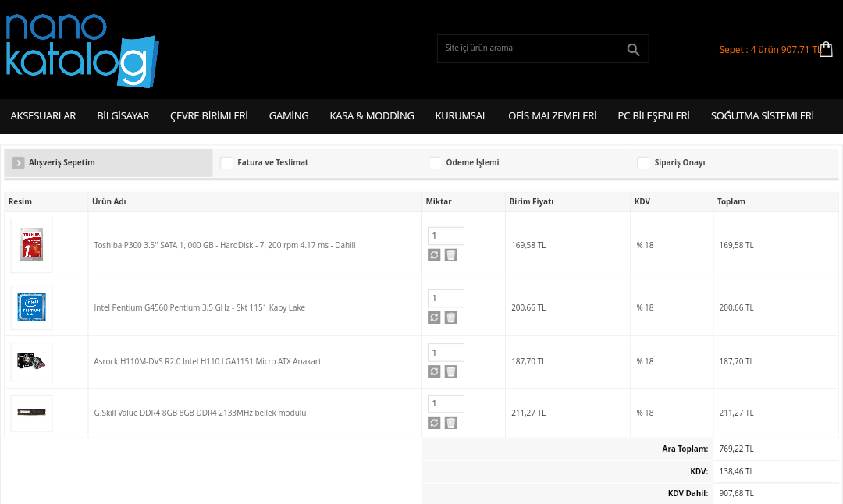Refresh quantity for G.Skill Value DDR4 memory
This screenshot has height=504, width=843.
(434, 423)
